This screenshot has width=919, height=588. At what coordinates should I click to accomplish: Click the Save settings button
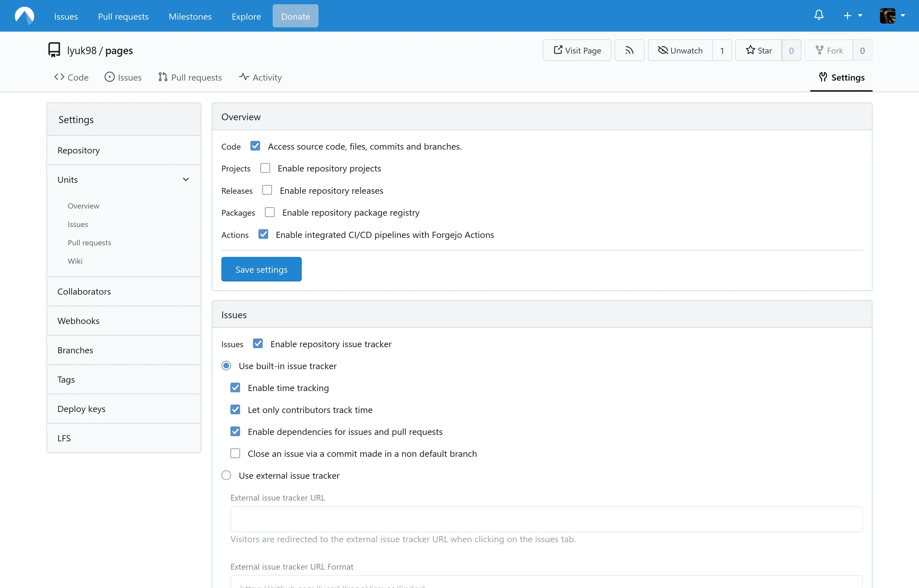[261, 269]
